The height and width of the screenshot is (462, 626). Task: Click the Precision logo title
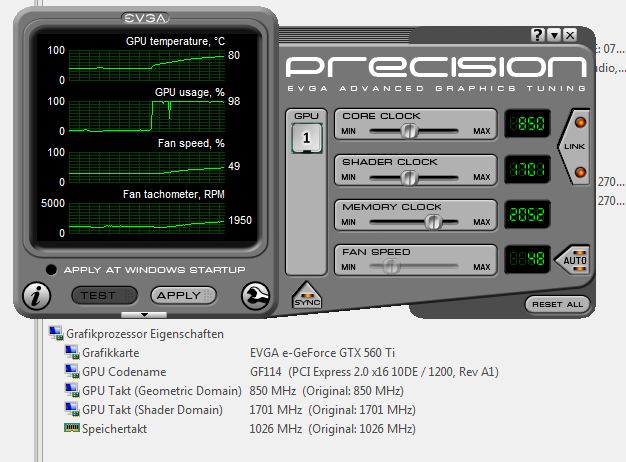point(436,66)
